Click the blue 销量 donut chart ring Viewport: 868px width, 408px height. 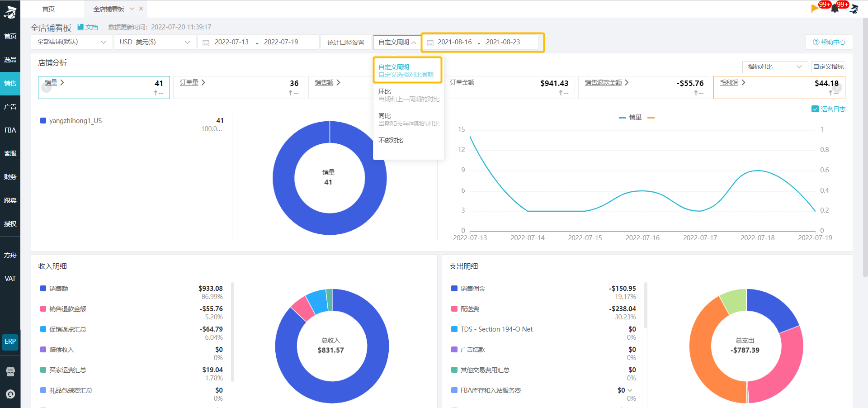(283, 178)
